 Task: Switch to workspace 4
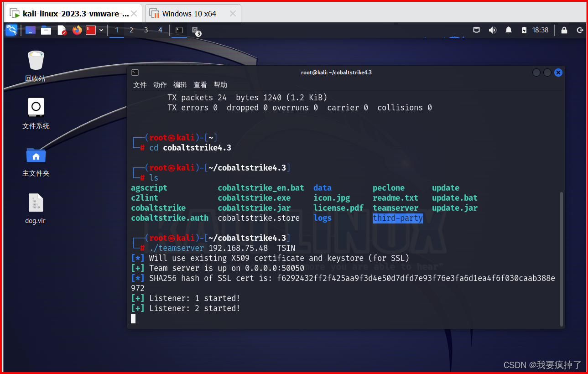[x=160, y=30]
